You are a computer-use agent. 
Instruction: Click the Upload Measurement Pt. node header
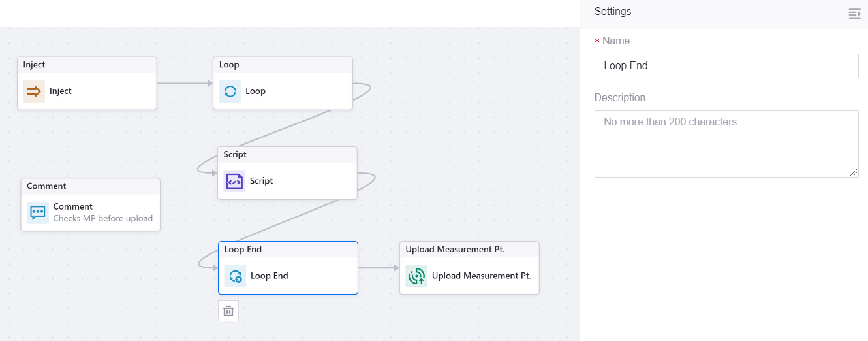[x=469, y=250]
